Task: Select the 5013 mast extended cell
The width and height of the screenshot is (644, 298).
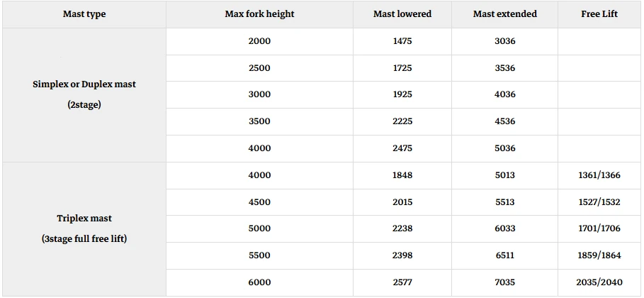Action: pyautogui.click(x=504, y=175)
